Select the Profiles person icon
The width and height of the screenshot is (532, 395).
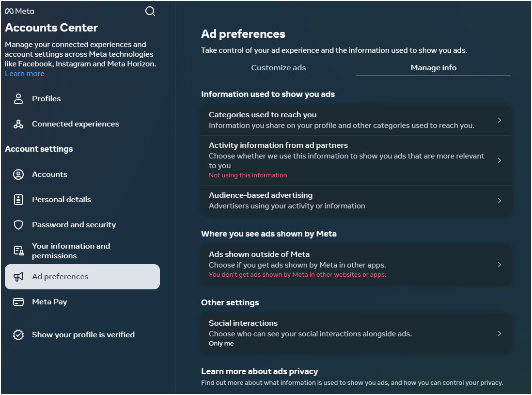coord(18,98)
